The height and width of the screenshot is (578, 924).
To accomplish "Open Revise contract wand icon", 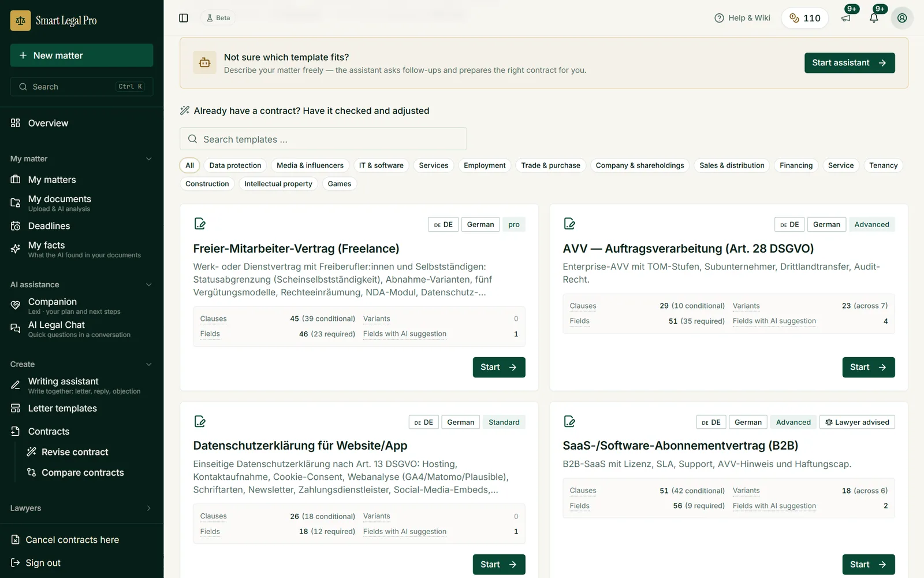I will (x=32, y=452).
